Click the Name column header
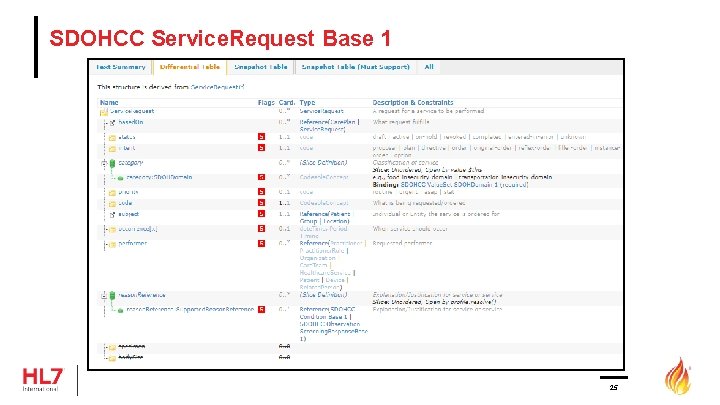Viewport: 720px width, 405px height. (109, 102)
